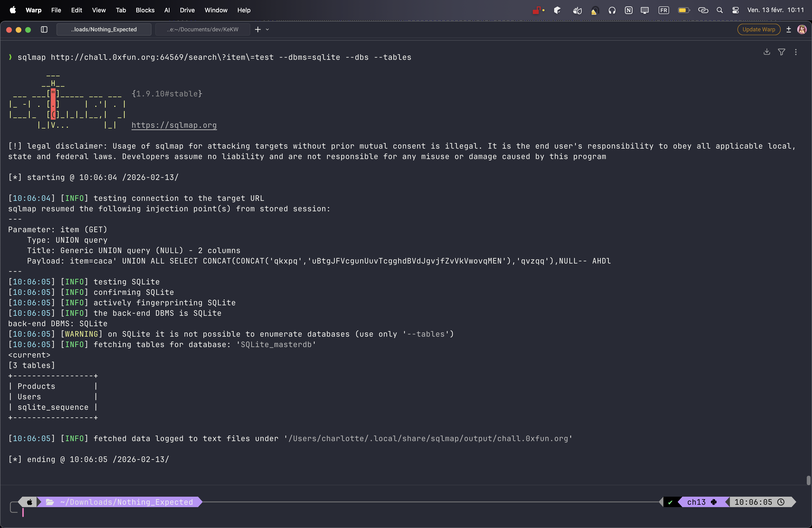Open the Spotlight search icon
Viewport: 812px width, 528px height.
click(720, 10)
